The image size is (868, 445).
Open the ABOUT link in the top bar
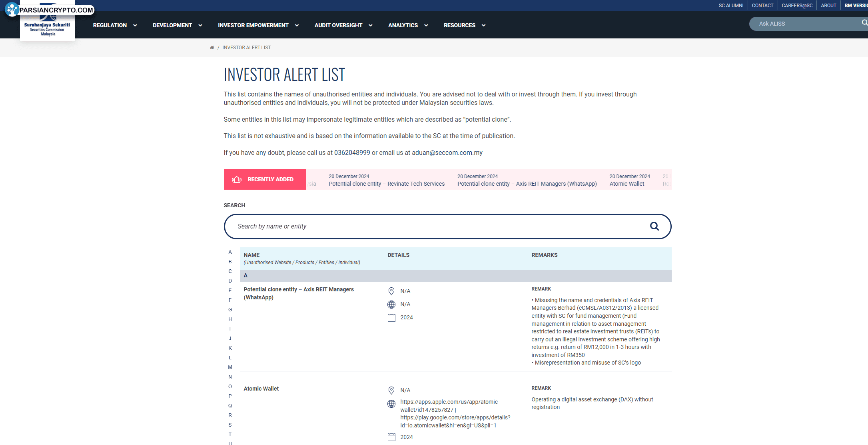coord(828,6)
